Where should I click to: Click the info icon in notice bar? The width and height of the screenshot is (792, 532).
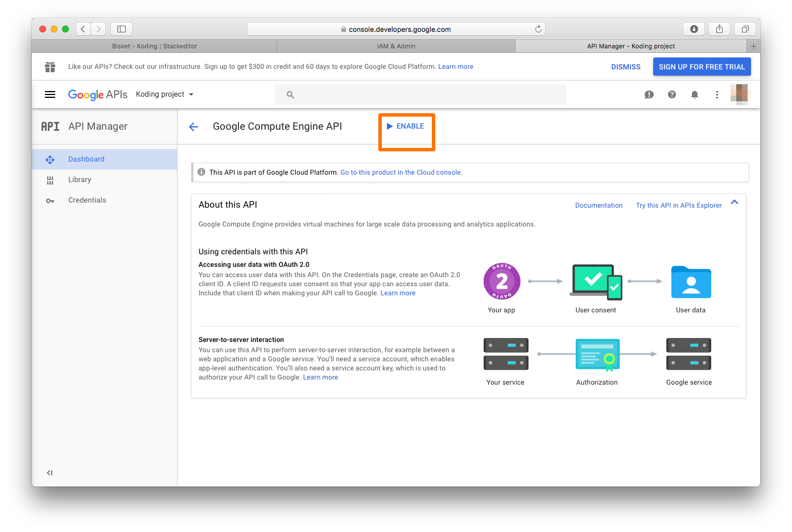tap(201, 172)
